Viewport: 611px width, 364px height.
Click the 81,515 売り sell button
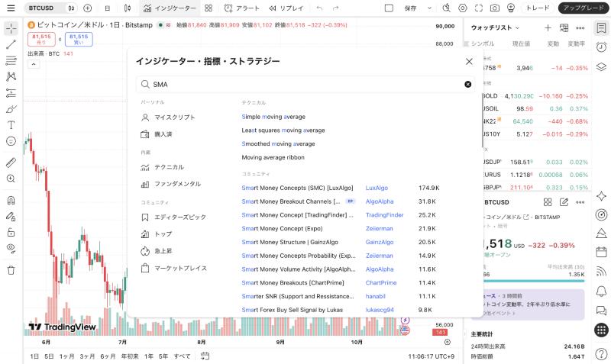(41, 39)
